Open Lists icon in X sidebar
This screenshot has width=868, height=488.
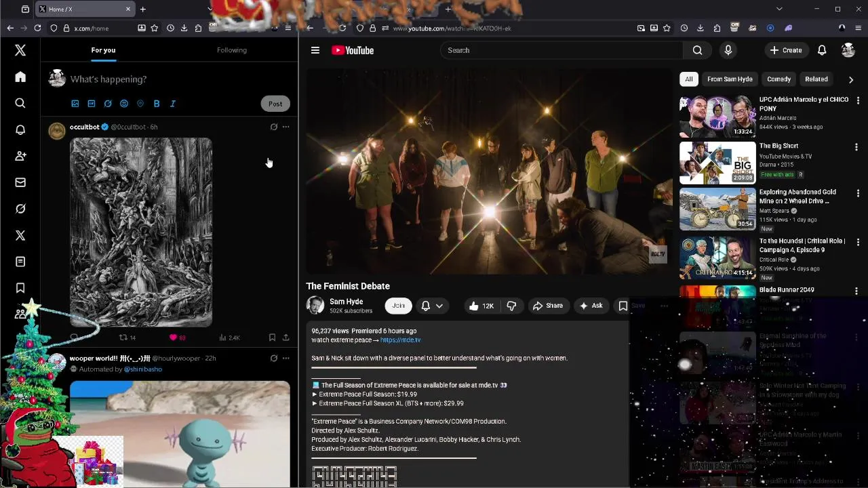pyautogui.click(x=20, y=262)
